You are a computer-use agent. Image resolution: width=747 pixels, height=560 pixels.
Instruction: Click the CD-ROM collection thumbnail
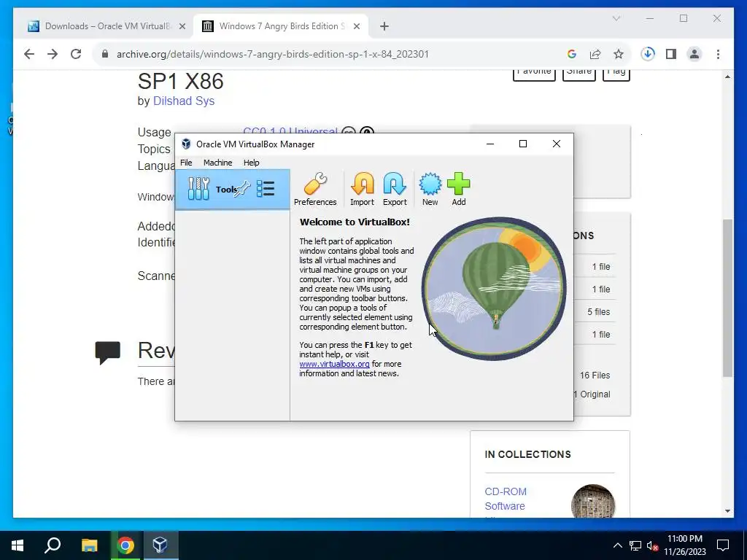pos(592,501)
